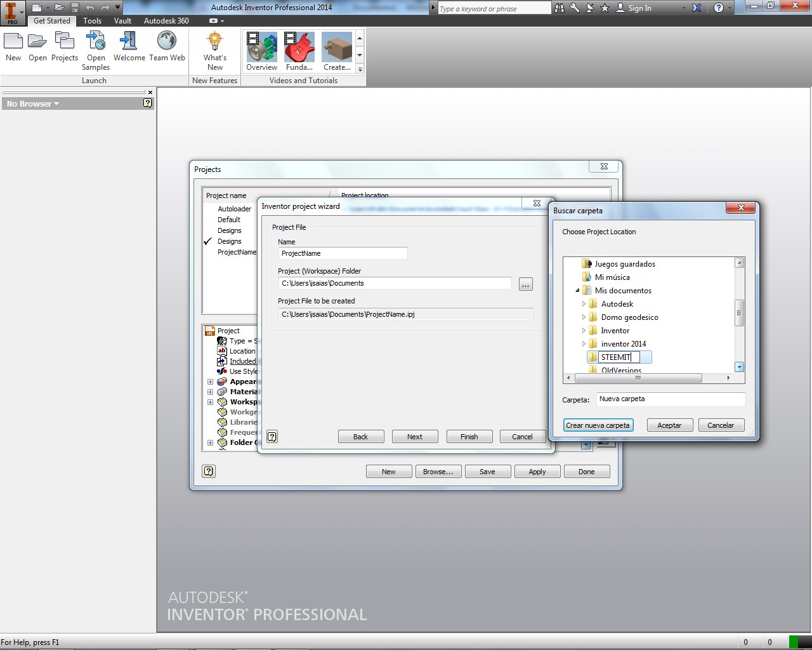Click the folder tree vertical scrollbar
Screen dimensions: 812x650
pyautogui.click(x=739, y=313)
